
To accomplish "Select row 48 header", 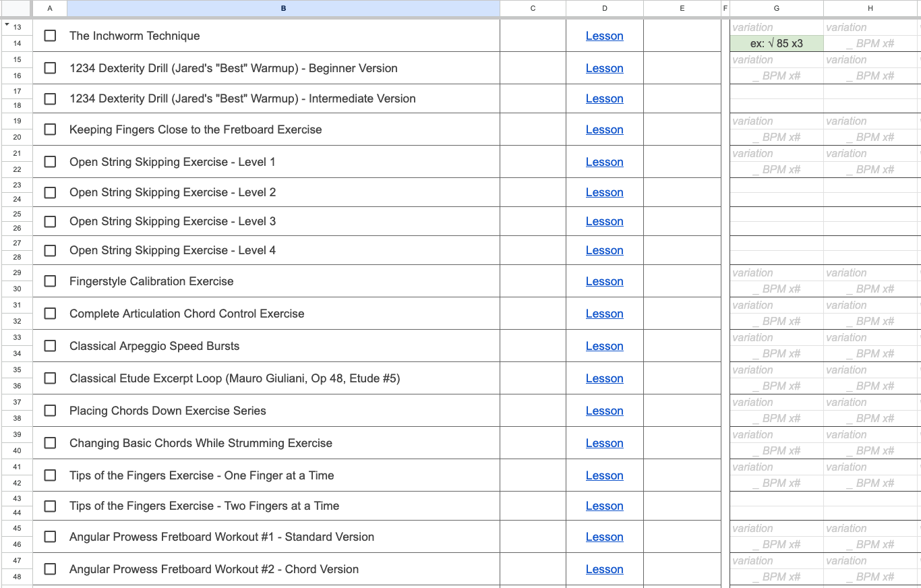I will 17,577.
